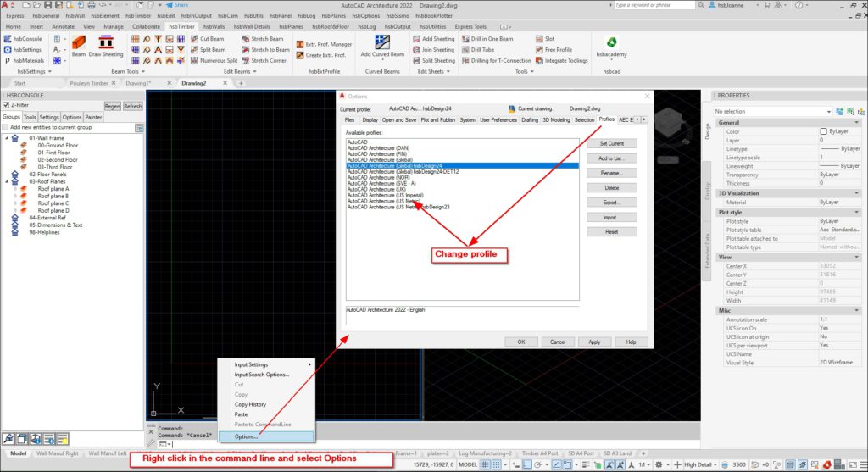
Task: Switch to the Display tab in Options
Action: 370,120
